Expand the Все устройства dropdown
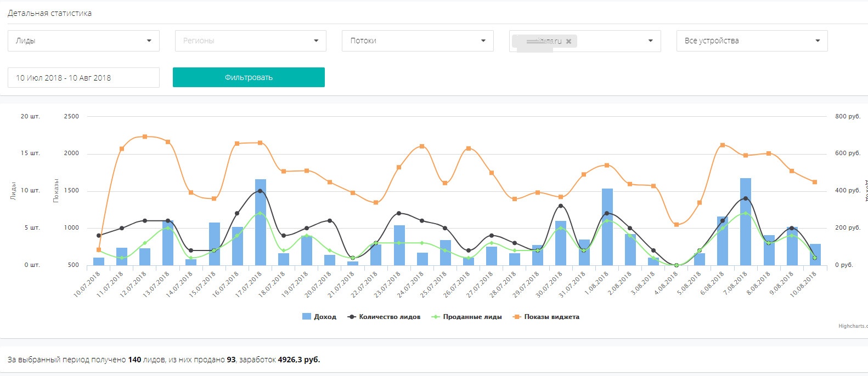 tap(752, 41)
